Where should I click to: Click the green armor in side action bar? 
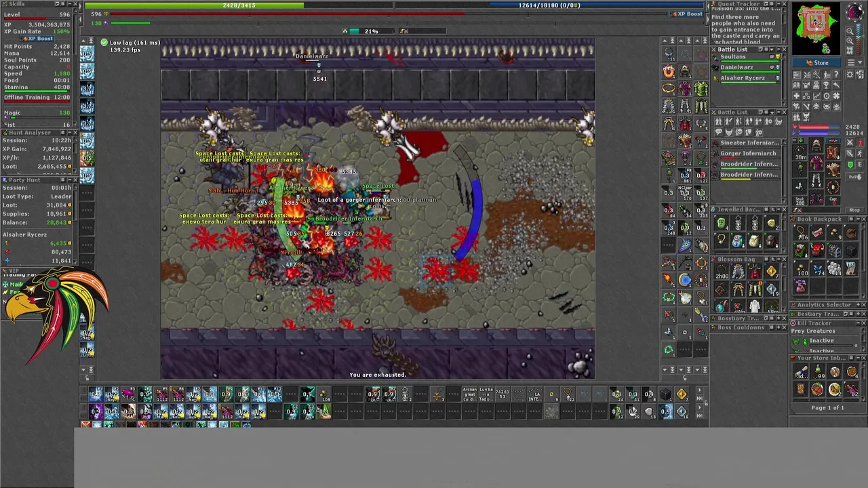701,88
